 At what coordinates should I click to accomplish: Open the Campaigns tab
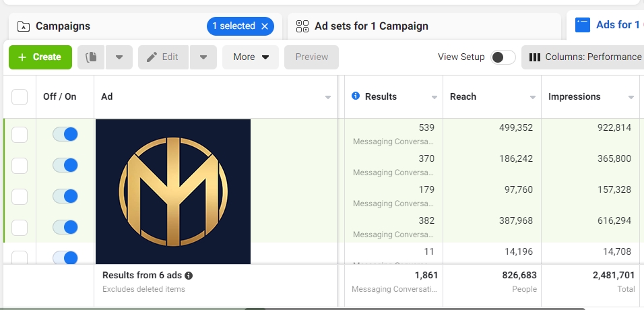(146, 26)
